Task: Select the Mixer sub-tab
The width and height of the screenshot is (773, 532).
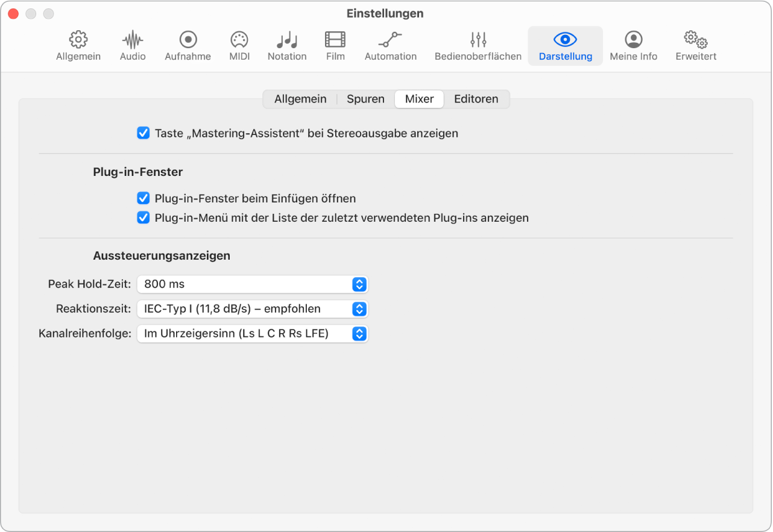Action: click(x=420, y=99)
